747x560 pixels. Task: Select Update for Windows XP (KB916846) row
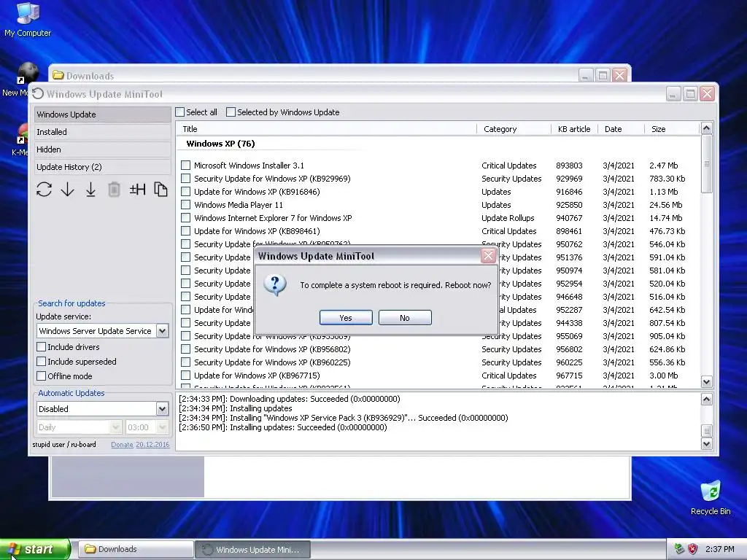(x=438, y=192)
